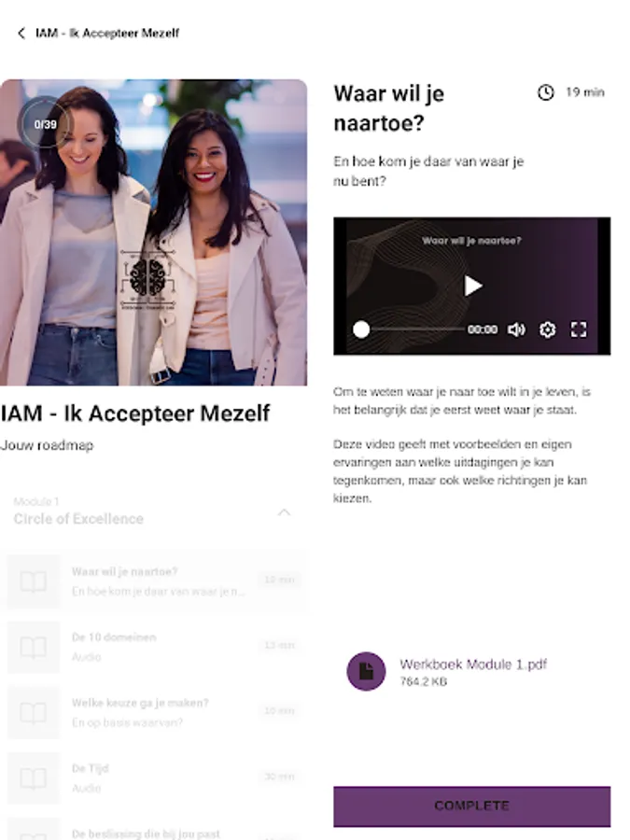The width and height of the screenshot is (630, 840).
Task: Open video settings gear icon
Action: (x=547, y=329)
